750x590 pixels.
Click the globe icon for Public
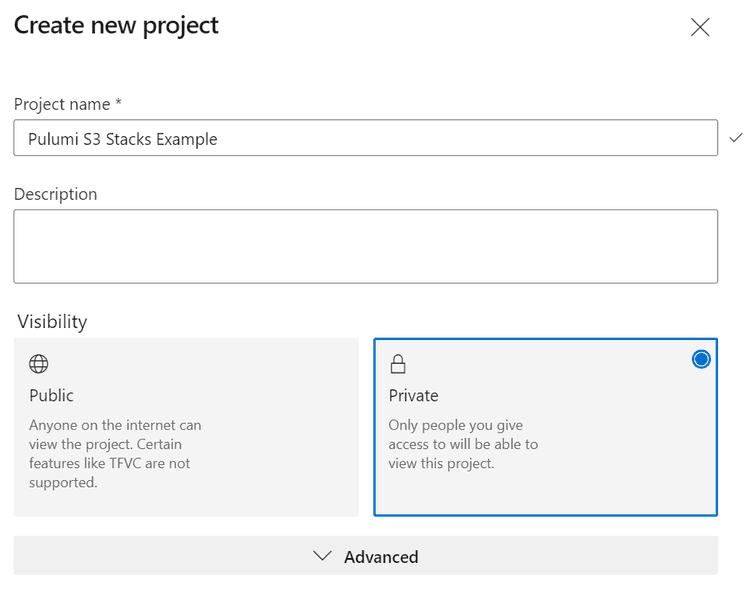coord(39,364)
